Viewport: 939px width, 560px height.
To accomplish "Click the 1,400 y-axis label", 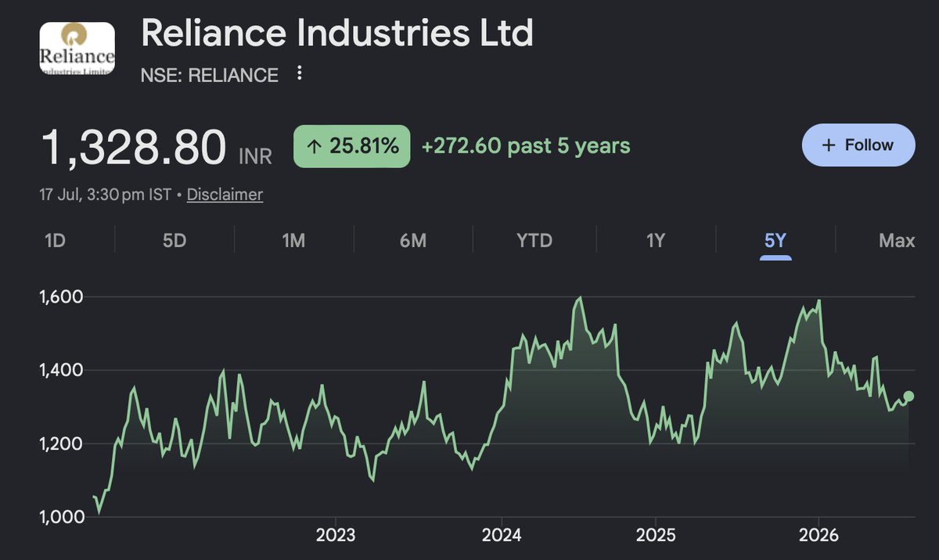I will (x=62, y=370).
